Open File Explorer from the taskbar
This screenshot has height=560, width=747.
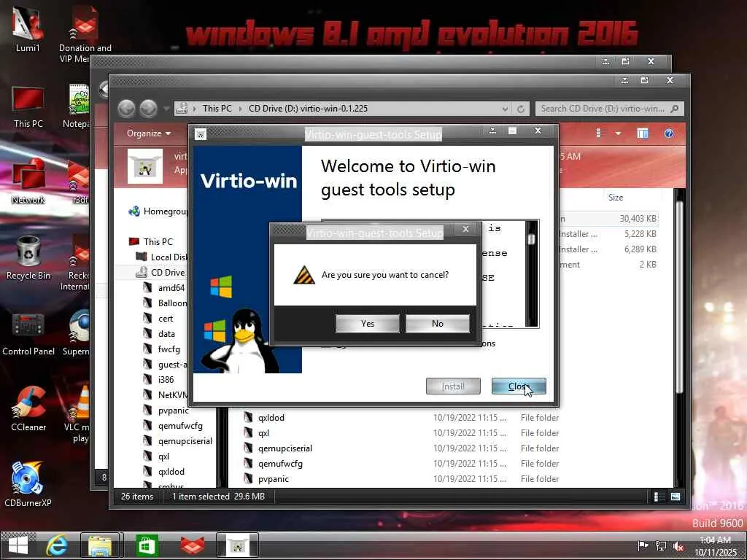[99, 545]
